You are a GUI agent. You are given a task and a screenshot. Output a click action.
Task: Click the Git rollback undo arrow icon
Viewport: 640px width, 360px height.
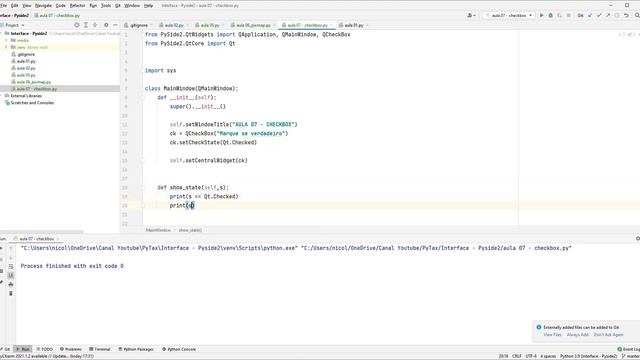tap(626, 15)
